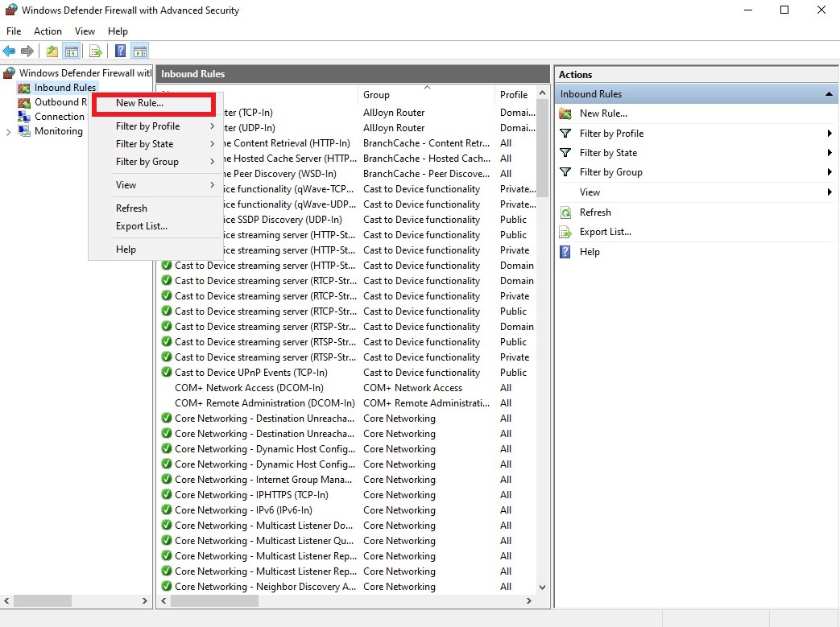Viewport: 840px width, 627px height.
Task: Click the left tree pane scroll-right arrow
Action: coord(145,600)
